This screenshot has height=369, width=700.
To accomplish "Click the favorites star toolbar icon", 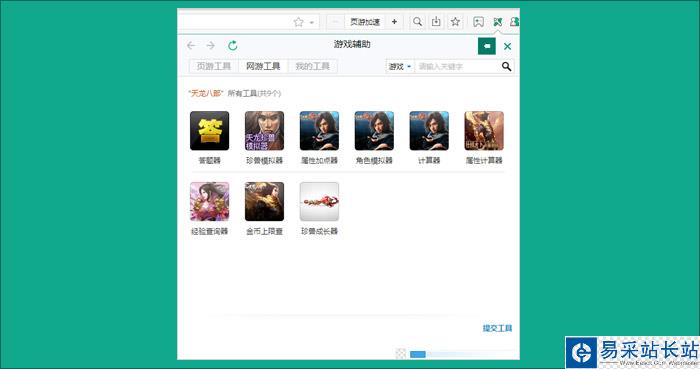I will [x=455, y=21].
